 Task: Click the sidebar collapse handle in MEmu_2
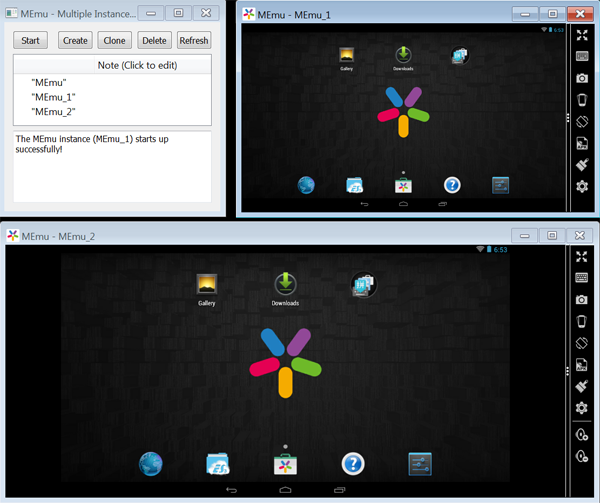567,371
